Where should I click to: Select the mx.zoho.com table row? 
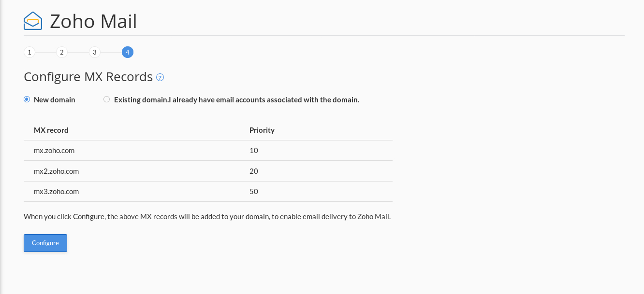[x=54, y=150]
